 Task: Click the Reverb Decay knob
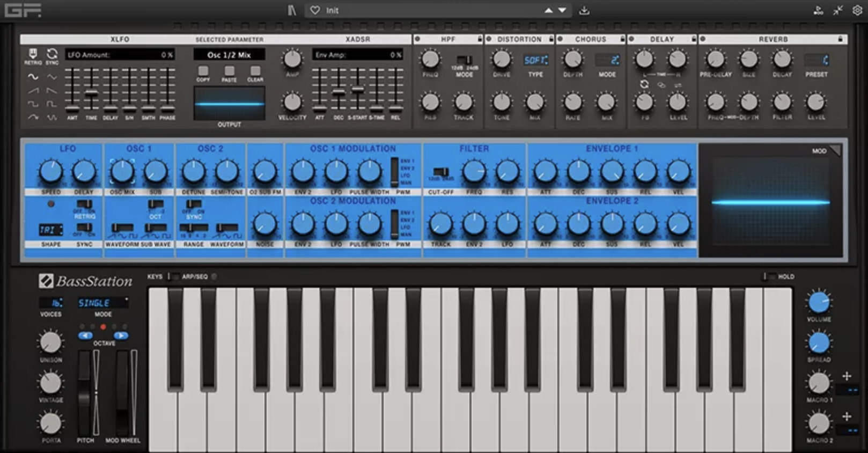point(782,59)
